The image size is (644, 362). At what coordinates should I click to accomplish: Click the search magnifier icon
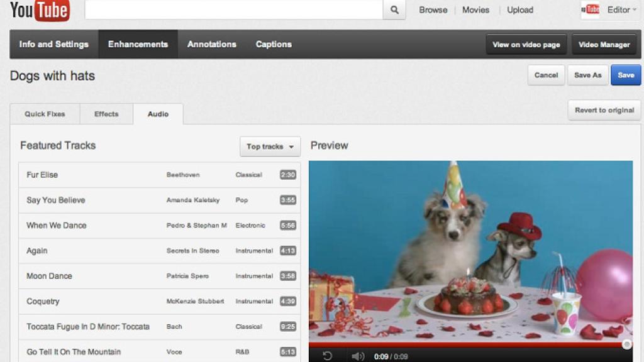click(394, 10)
